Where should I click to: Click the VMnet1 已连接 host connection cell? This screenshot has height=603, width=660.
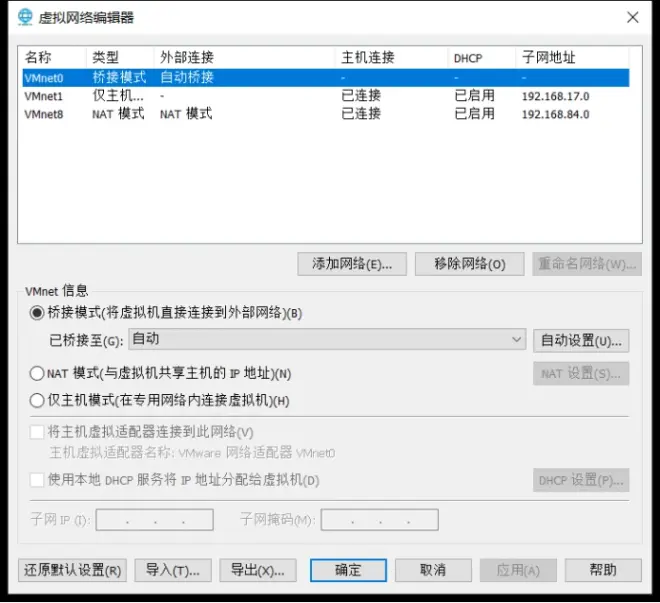(361, 96)
